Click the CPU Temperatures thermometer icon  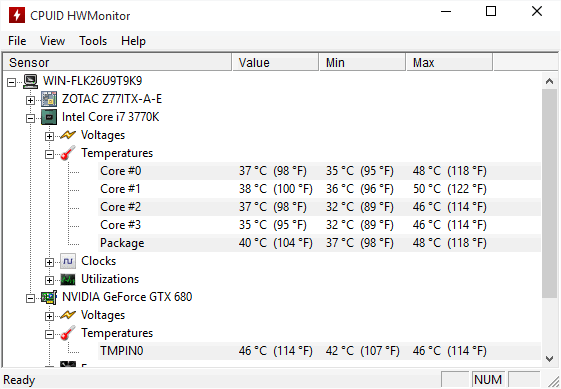(x=68, y=153)
